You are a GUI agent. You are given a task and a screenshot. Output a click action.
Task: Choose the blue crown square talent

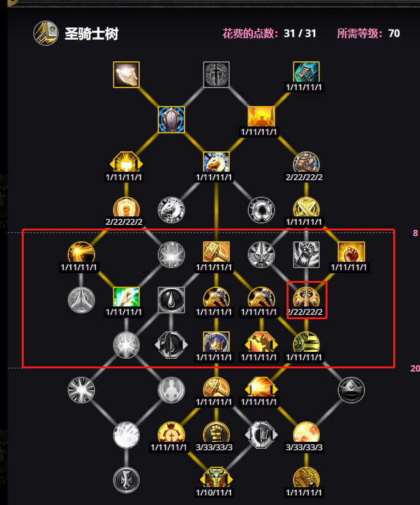coord(216,343)
